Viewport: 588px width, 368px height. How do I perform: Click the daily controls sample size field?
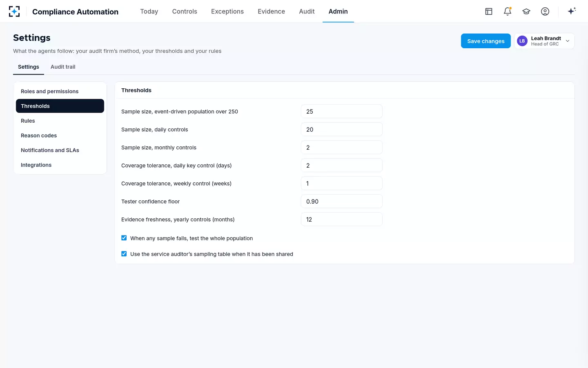[342, 129]
